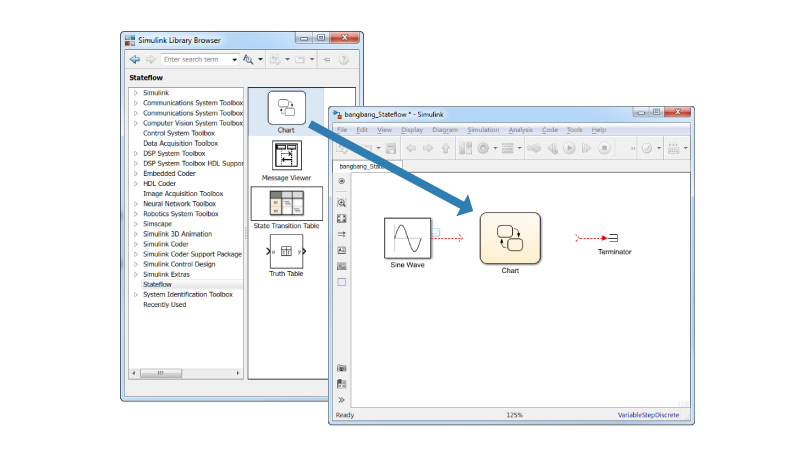
Task: Select the Chart block in the library
Action: 286,108
